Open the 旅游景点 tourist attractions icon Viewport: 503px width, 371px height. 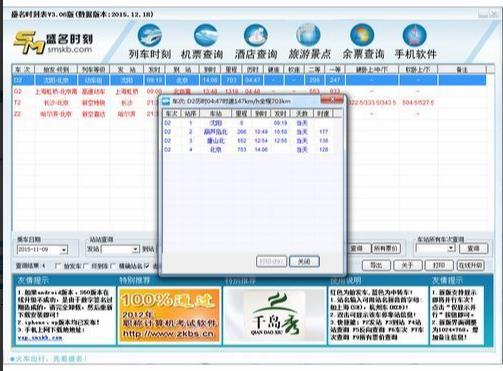(x=309, y=42)
